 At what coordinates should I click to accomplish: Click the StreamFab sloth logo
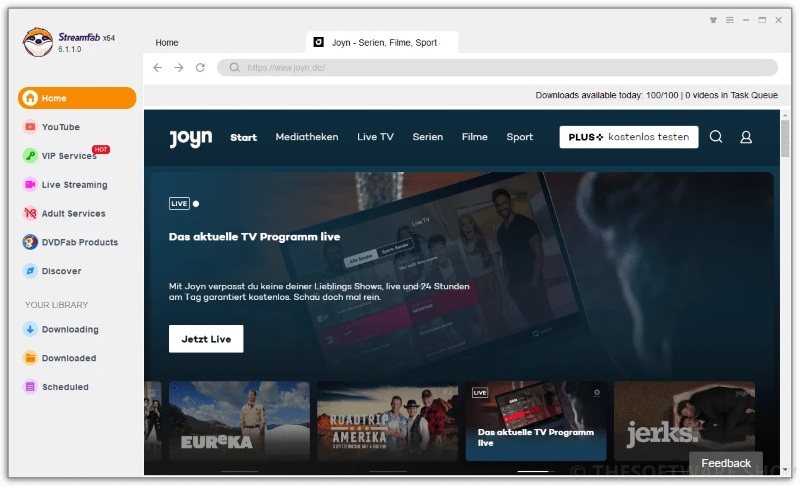pyautogui.click(x=38, y=42)
